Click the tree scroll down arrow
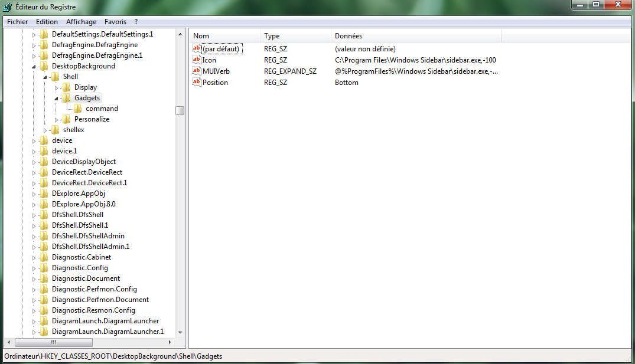This screenshot has height=364, width=635. click(x=180, y=333)
